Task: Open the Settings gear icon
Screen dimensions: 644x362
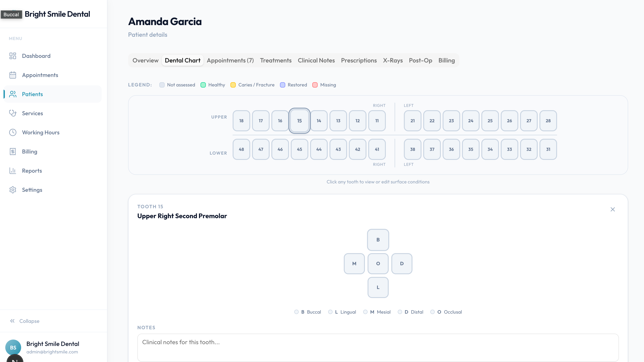Action: pos(13,190)
